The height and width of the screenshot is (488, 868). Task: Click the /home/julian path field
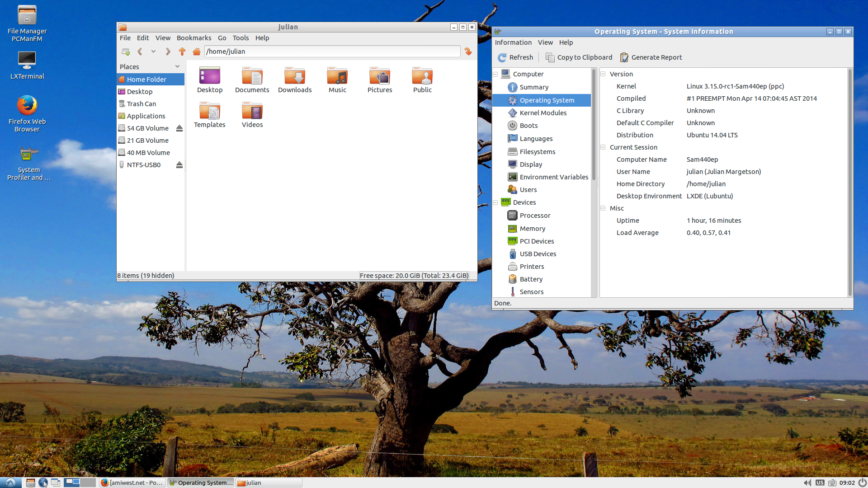click(332, 52)
